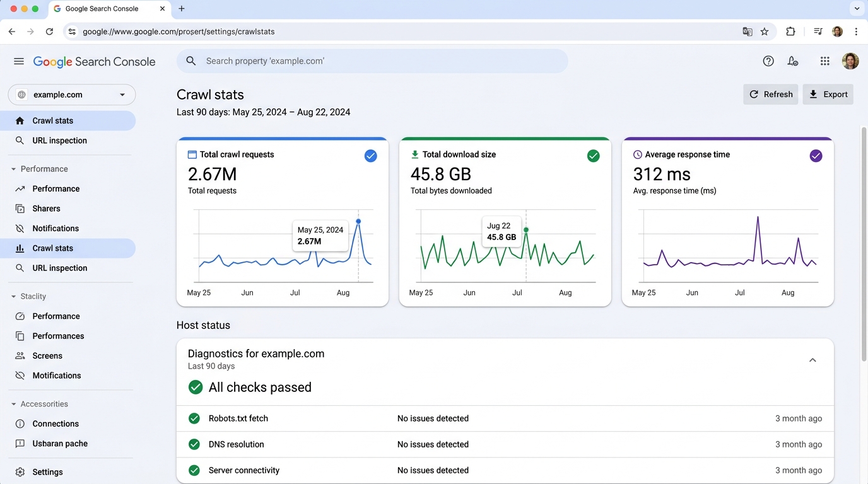This screenshot has width=868, height=484.
Task: Open Usbaran pache in the sidebar
Action: click(x=67, y=444)
